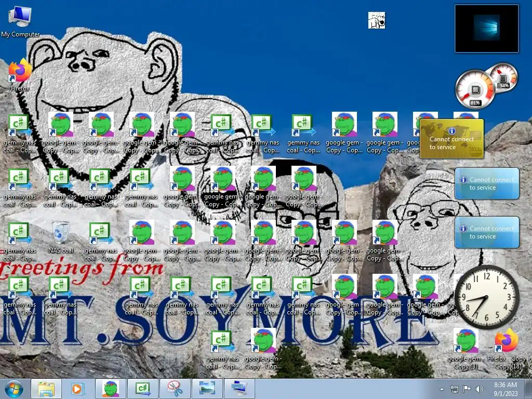The width and height of the screenshot is (532, 399).
Task: Open the taskbar date and time
Action: [x=506, y=389]
